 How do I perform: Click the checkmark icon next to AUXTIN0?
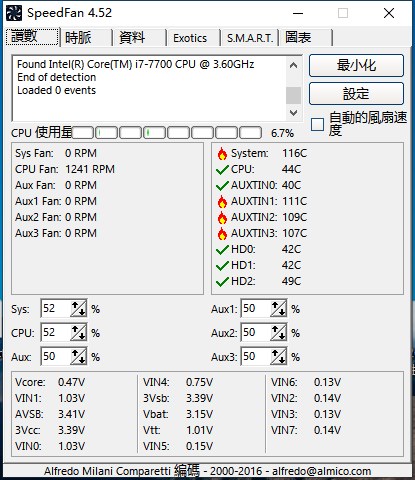pos(222,186)
